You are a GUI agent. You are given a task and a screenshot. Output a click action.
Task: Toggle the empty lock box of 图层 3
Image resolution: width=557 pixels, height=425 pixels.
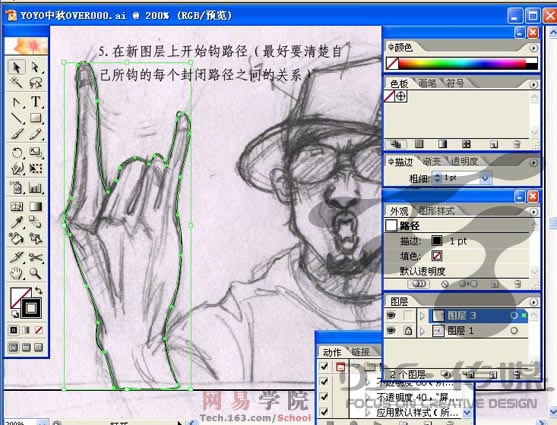point(408,315)
